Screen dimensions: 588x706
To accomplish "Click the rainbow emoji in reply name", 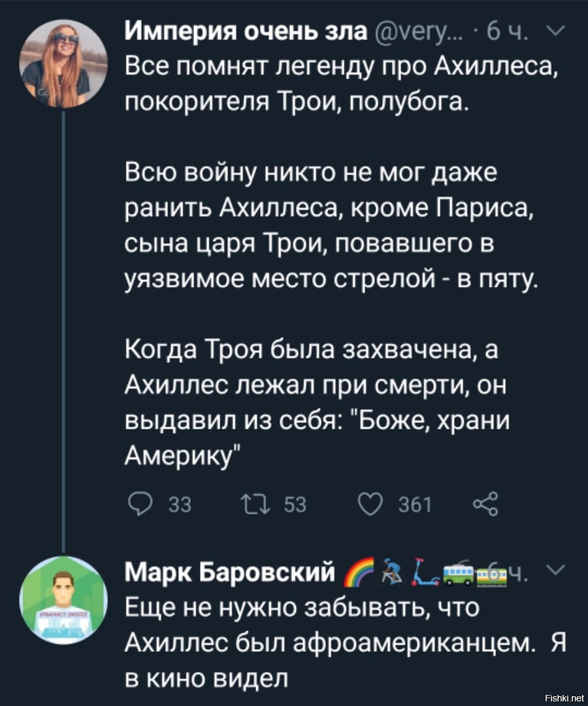I will (359, 573).
